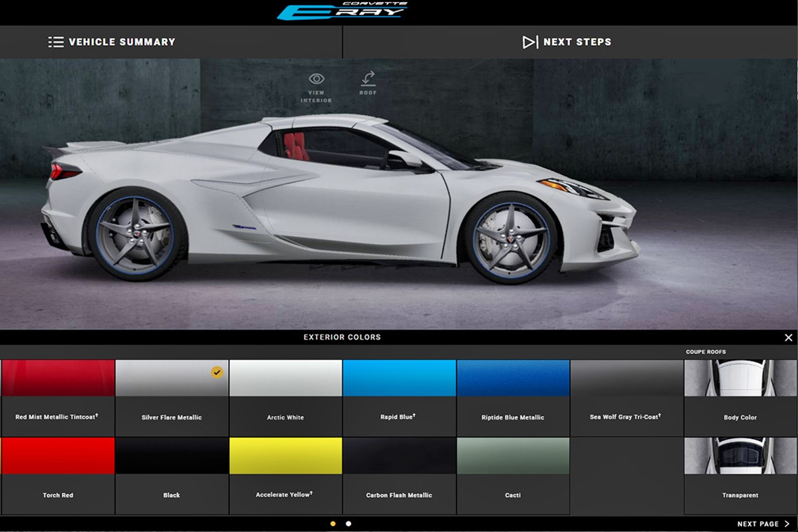This screenshot has height=532, width=798.
Task: Click the Riptide Blue Metallic label
Action: (513, 418)
